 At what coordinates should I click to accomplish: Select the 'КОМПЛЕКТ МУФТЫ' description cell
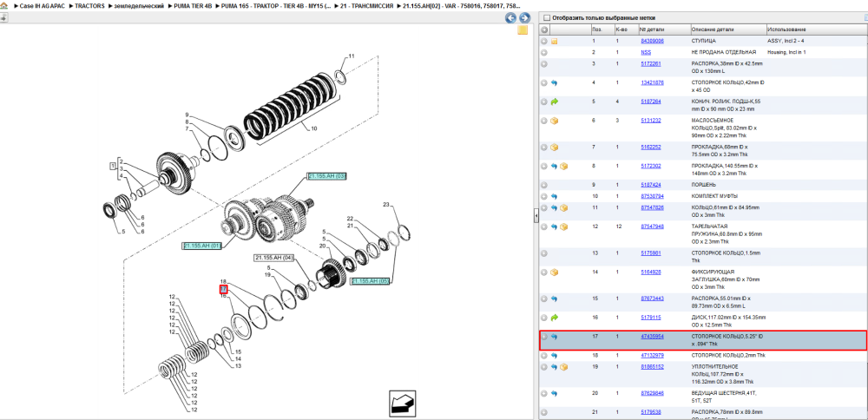click(714, 196)
